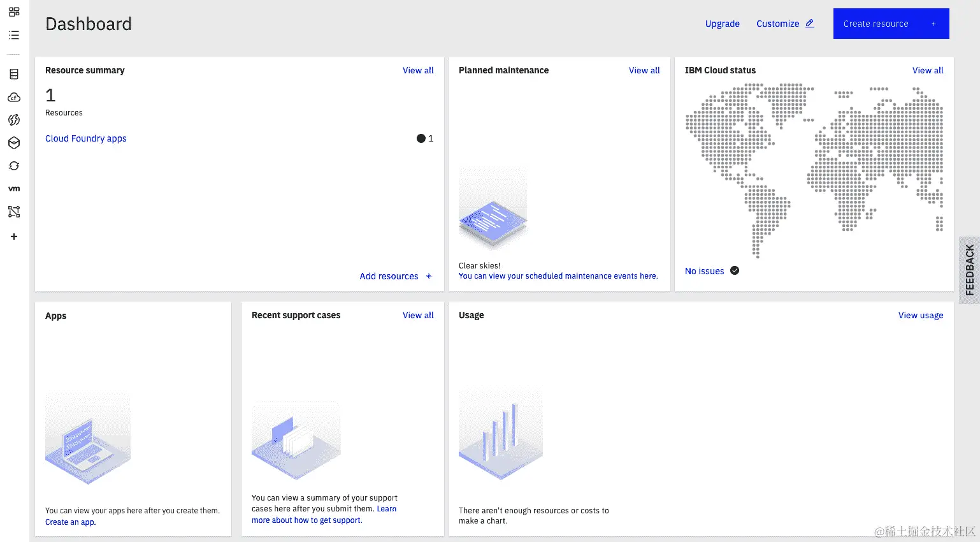Click the Customize link
This screenshot has height=542, width=980.
coord(777,24)
